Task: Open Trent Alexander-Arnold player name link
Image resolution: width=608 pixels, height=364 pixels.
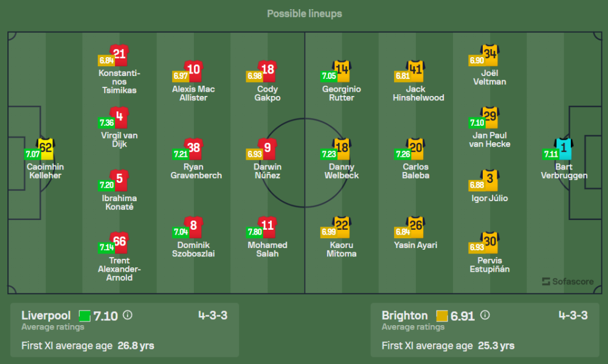Action: click(x=119, y=269)
